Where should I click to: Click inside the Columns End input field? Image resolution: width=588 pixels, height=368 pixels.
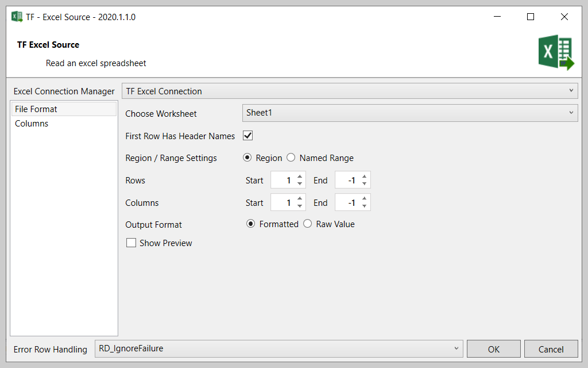click(x=349, y=202)
